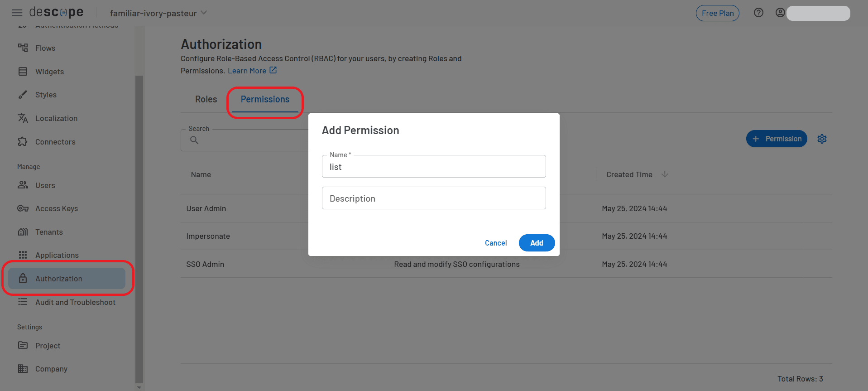
Task: Open Connectors via its sidebar icon
Action: (x=23, y=141)
